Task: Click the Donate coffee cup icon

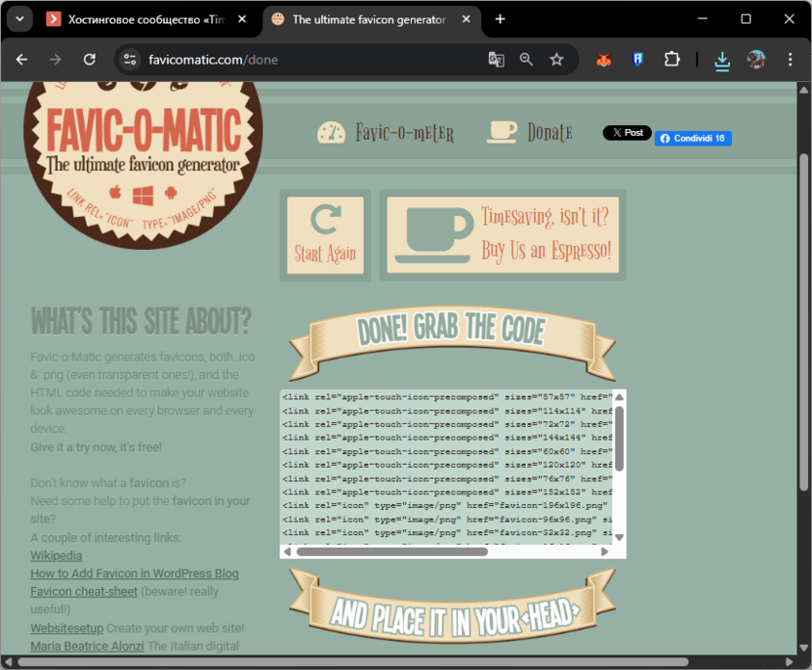Action: pos(502,132)
